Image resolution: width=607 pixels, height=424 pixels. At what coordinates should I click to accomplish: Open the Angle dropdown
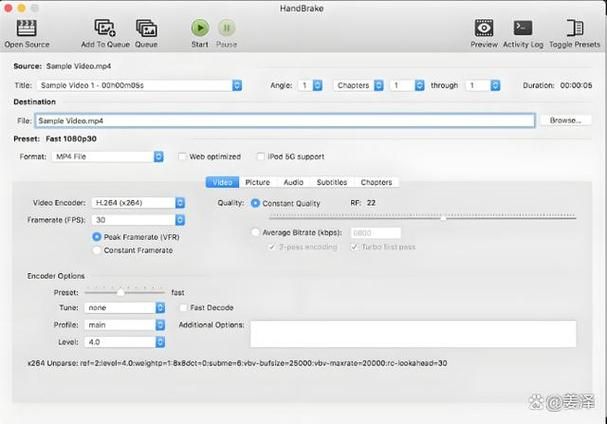[310, 85]
